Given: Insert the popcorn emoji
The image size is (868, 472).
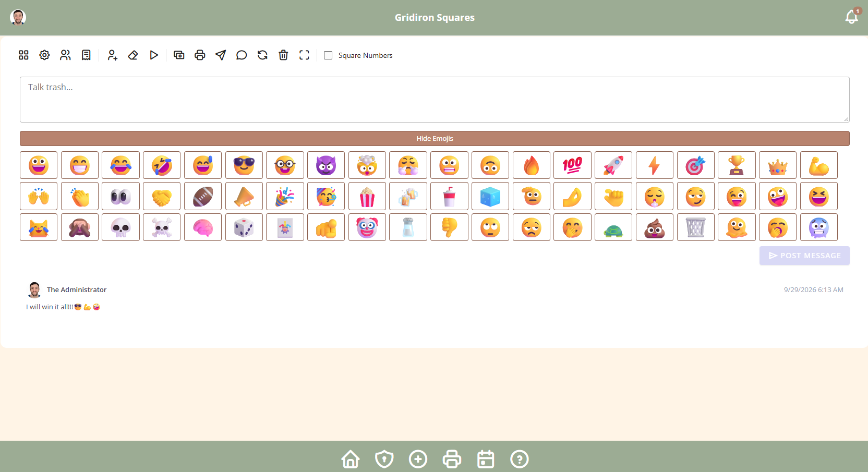Looking at the screenshot, I should pos(367,197).
